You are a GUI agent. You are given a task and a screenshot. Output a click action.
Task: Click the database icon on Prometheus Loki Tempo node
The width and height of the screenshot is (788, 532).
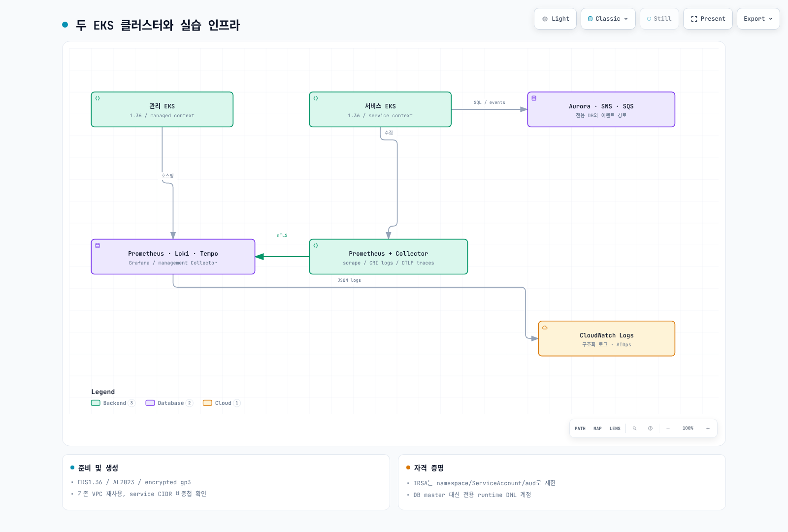[98, 246]
